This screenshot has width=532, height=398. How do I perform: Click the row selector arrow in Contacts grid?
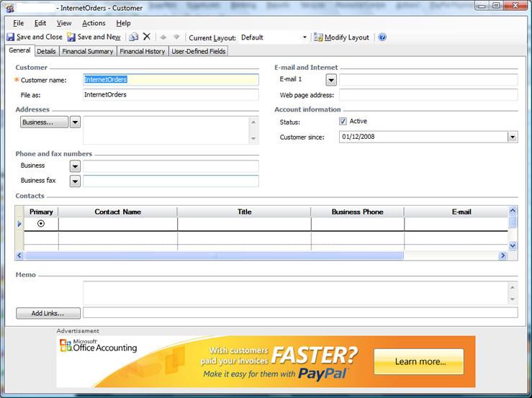coord(19,224)
